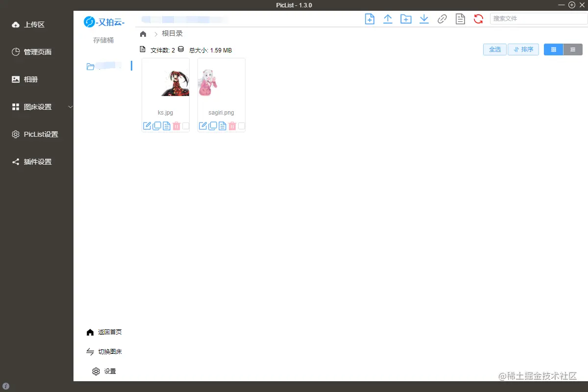588x392 pixels.
Task: Click the 存储桶 bucket label
Action: [103, 40]
